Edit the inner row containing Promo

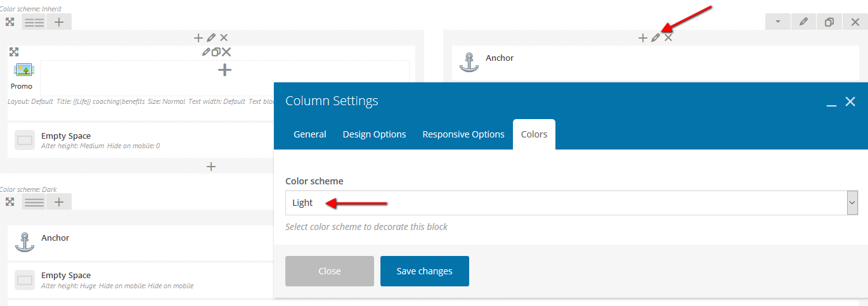click(206, 52)
